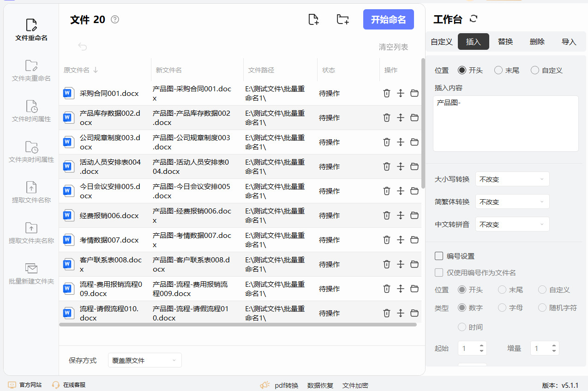This screenshot has width=588, height=391.
Task: Click the 清空列表 link
Action: (393, 47)
